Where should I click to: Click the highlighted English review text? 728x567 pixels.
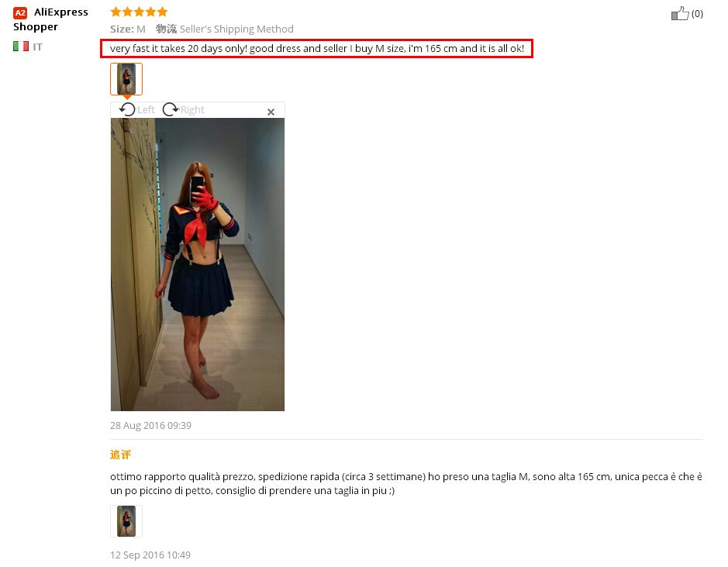click(x=316, y=48)
